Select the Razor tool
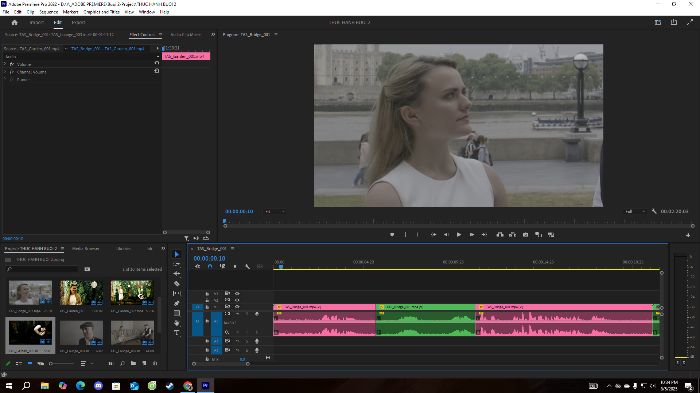Screen dimensions: 700x393 (x=177, y=284)
